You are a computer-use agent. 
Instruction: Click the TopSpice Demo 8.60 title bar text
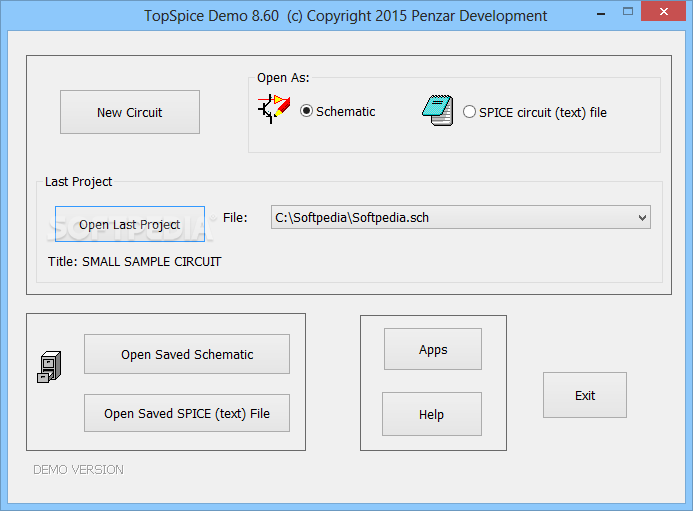click(x=346, y=16)
